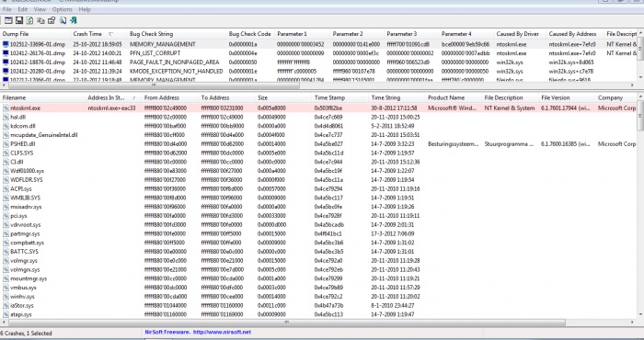Click the file icon next to ntoskrnl.exe
Viewport: 644px width, 340px height.
click(6, 108)
